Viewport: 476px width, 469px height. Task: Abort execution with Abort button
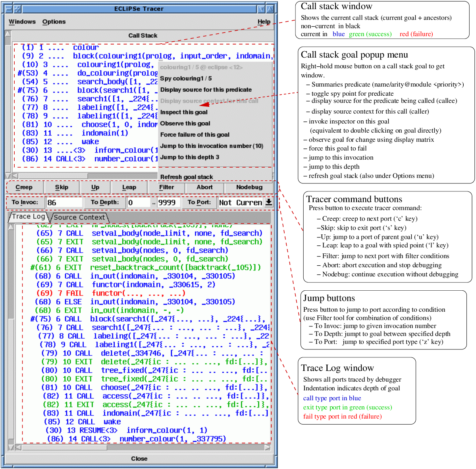[204, 187]
